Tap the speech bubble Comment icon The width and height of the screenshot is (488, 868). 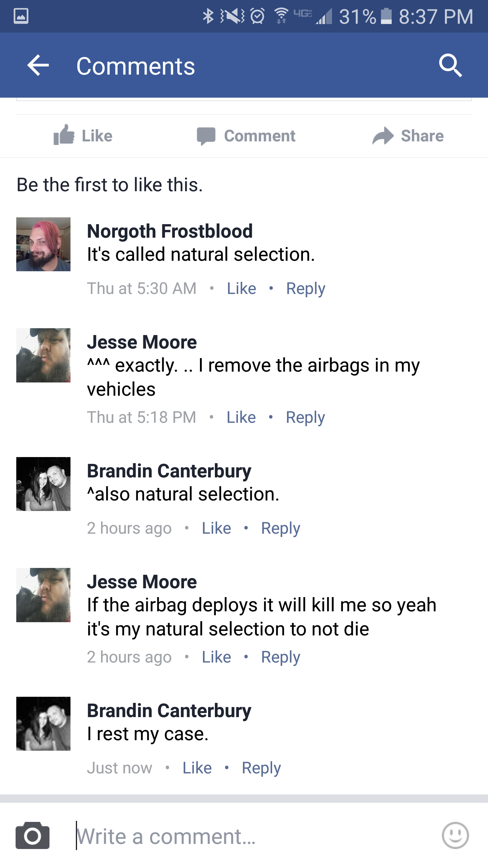(206, 136)
